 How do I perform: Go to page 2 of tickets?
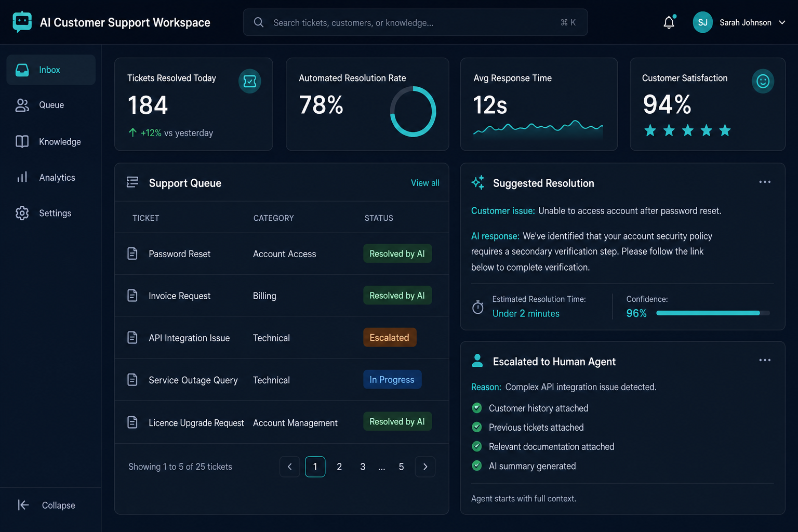pyautogui.click(x=339, y=467)
